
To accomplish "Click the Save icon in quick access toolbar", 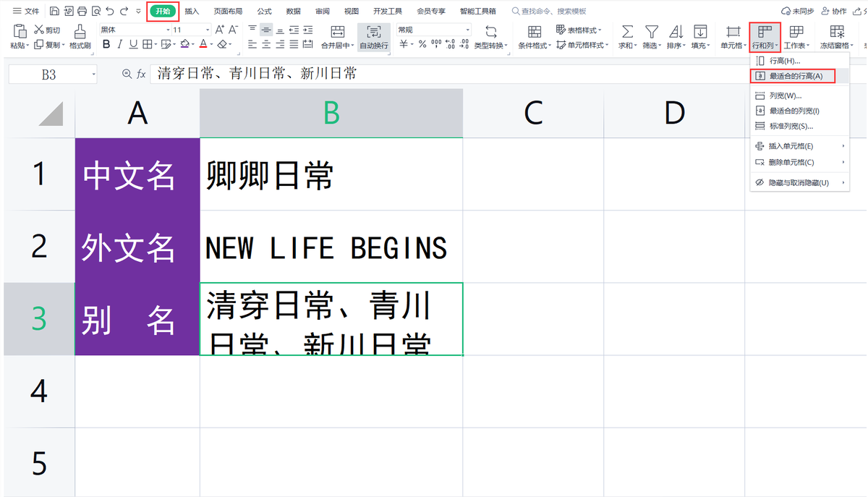I will pyautogui.click(x=54, y=12).
